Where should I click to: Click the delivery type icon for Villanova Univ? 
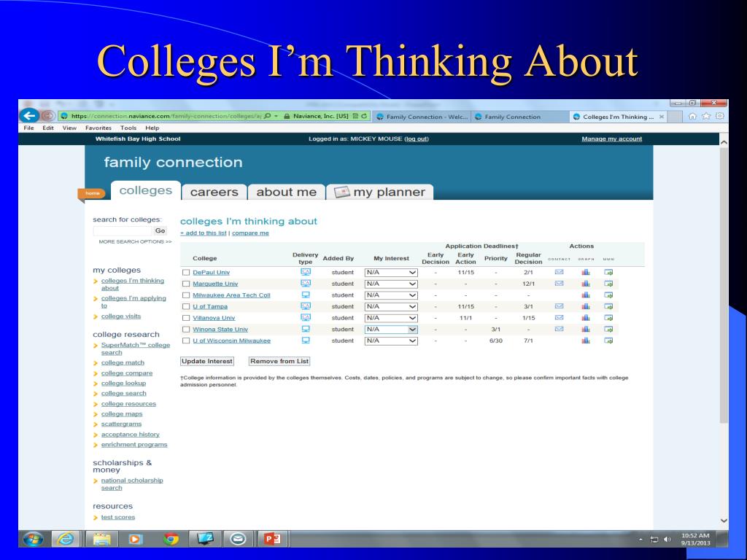pyautogui.click(x=306, y=318)
